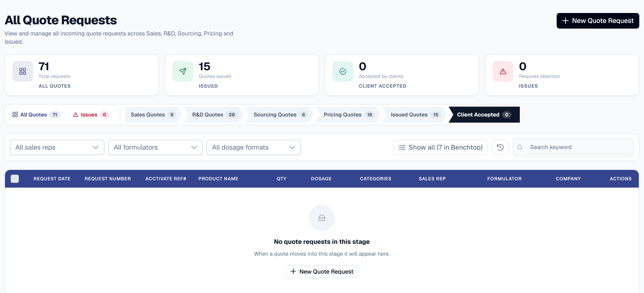This screenshot has width=644, height=293.
Task: Click the paper plane icon in Issued card
Action: 183,71
